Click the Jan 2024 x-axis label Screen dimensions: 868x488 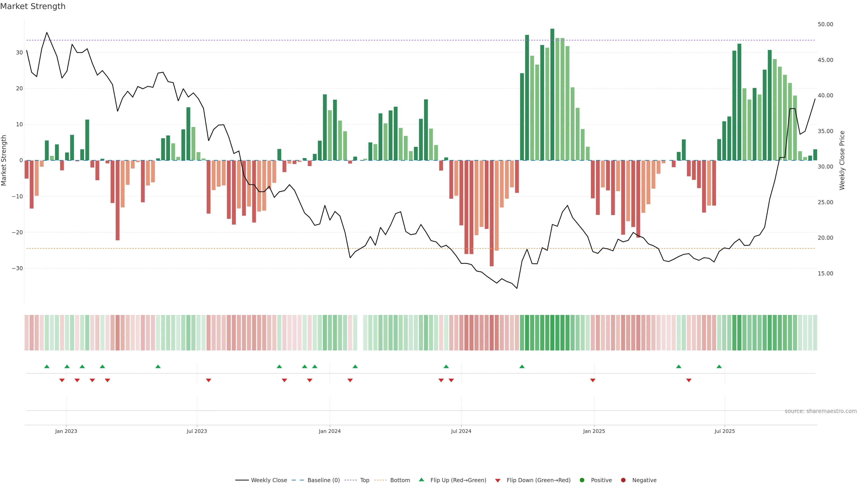(x=330, y=431)
